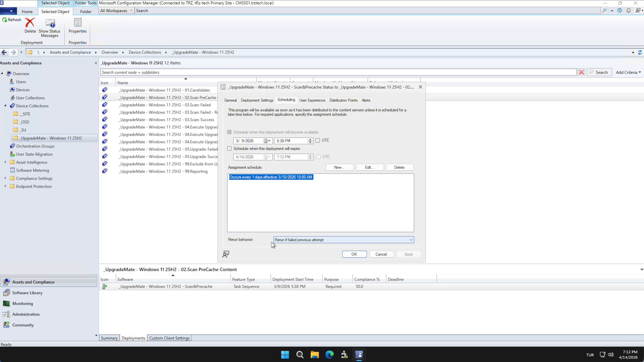Expand Endpoint Protection node
644x362 pixels.
(5, 186)
